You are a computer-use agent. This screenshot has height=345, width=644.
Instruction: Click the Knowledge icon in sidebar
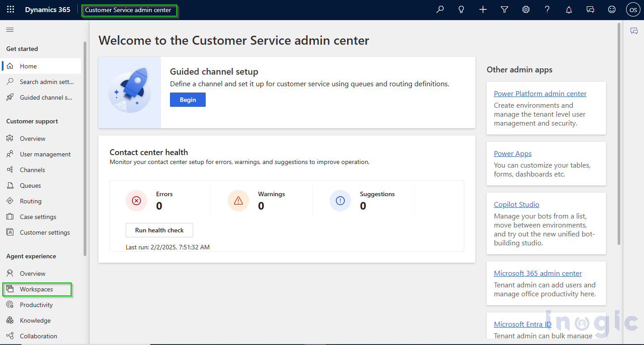[x=10, y=320]
